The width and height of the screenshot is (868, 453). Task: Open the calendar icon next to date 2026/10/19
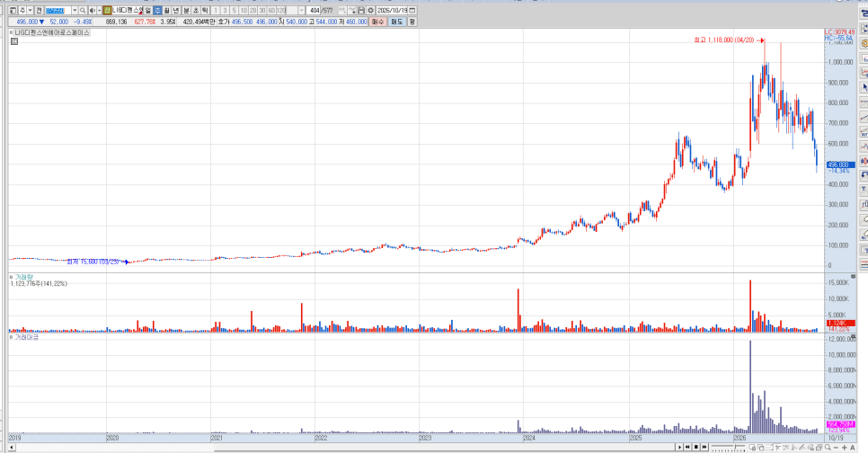click(x=412, y=10)
